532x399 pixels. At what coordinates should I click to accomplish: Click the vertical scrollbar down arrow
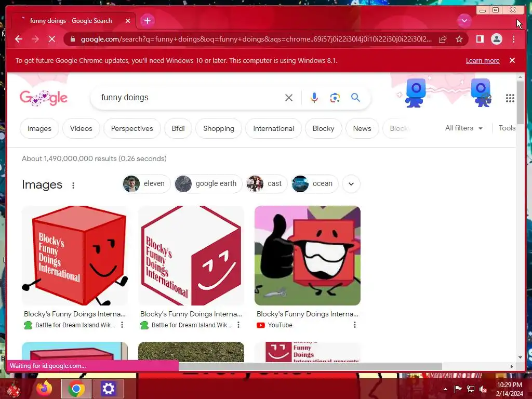521,357
